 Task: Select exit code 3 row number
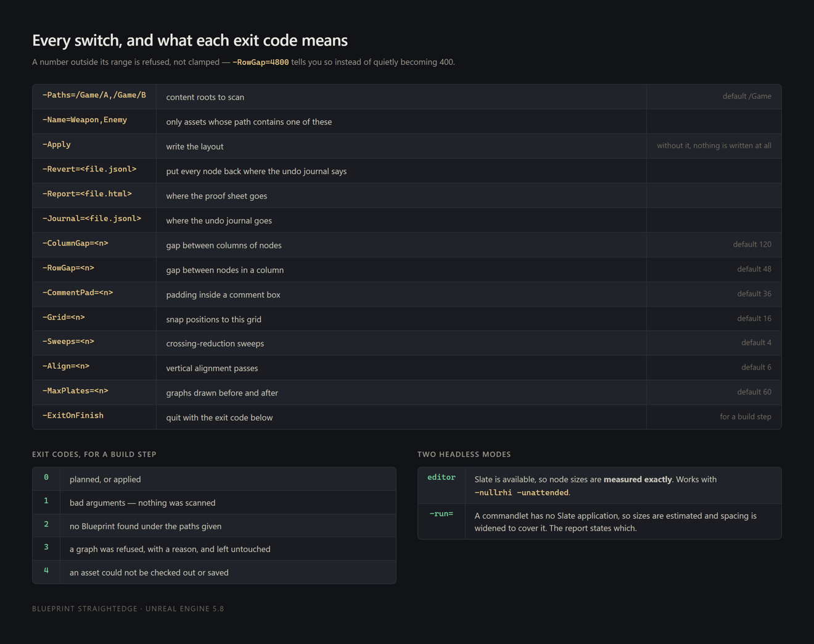click(46, 547)
